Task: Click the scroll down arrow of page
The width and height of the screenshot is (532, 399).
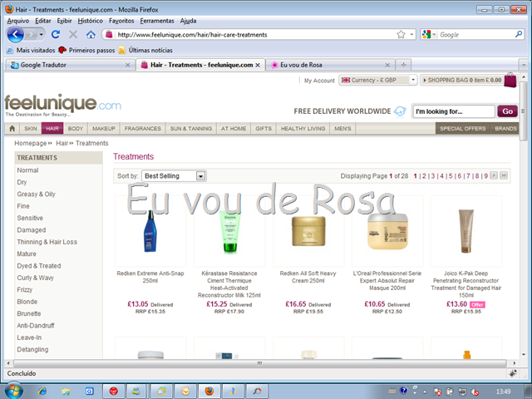Action: point(524,354)
